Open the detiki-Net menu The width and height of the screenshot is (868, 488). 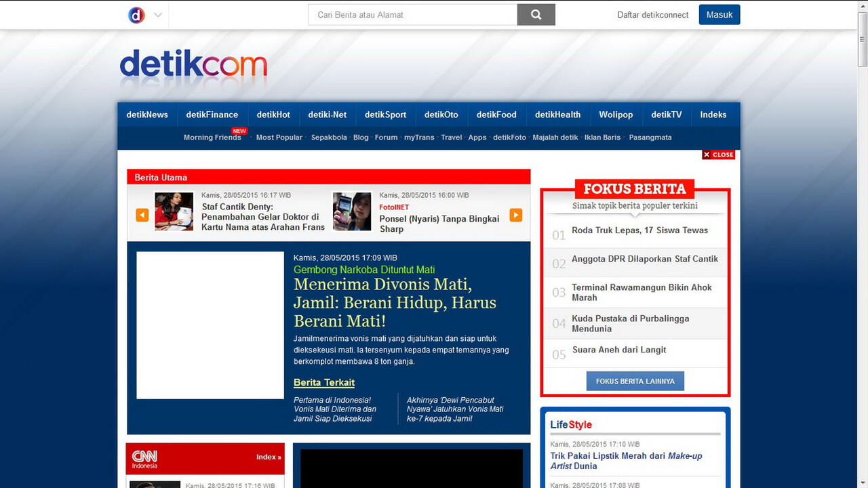point(328,115)
